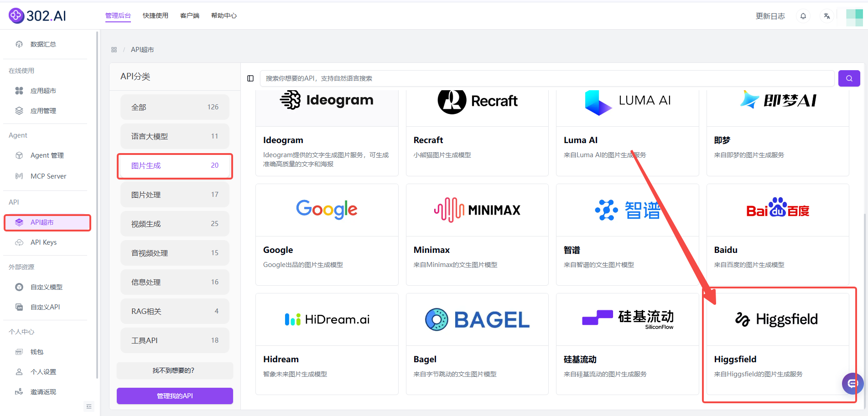
Task: Switch to 帮助中心 top tab
Action: pyautogui.click(x=224, y=15)
